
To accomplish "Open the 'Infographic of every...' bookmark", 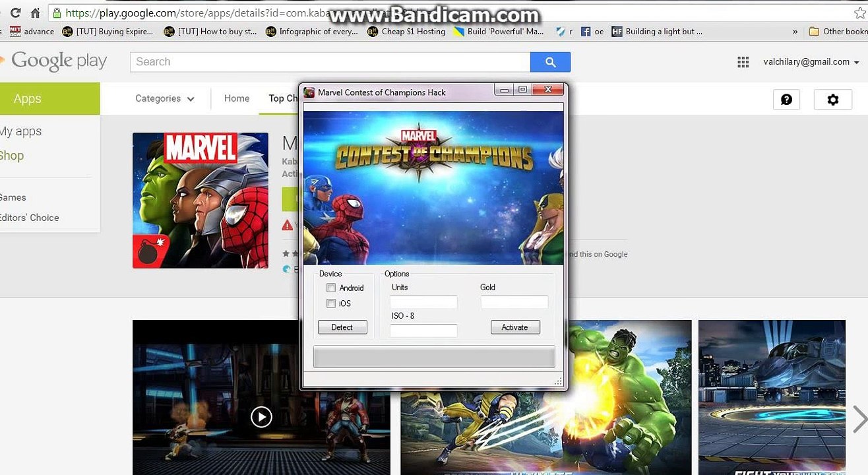I will pos(312,31).
